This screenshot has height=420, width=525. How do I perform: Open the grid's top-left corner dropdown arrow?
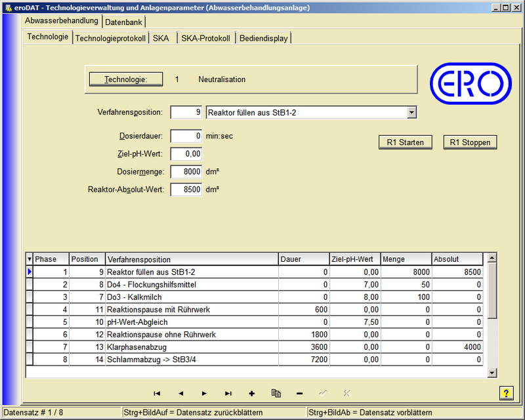(29, 259)
